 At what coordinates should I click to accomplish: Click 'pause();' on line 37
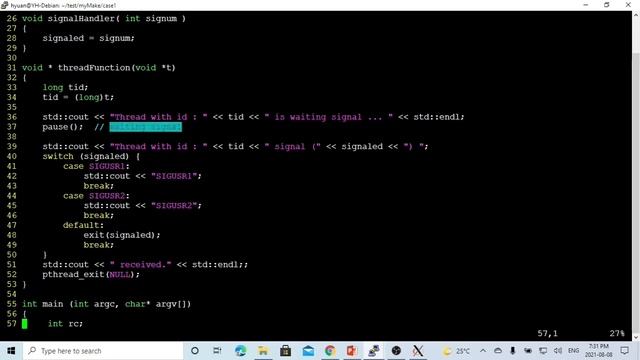coord(62,127)
